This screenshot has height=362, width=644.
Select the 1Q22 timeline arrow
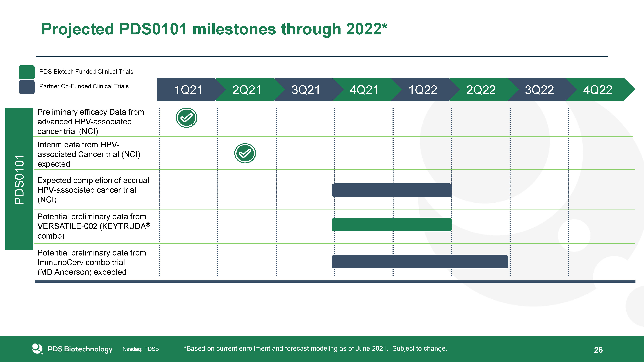click(x=423, y=90)
